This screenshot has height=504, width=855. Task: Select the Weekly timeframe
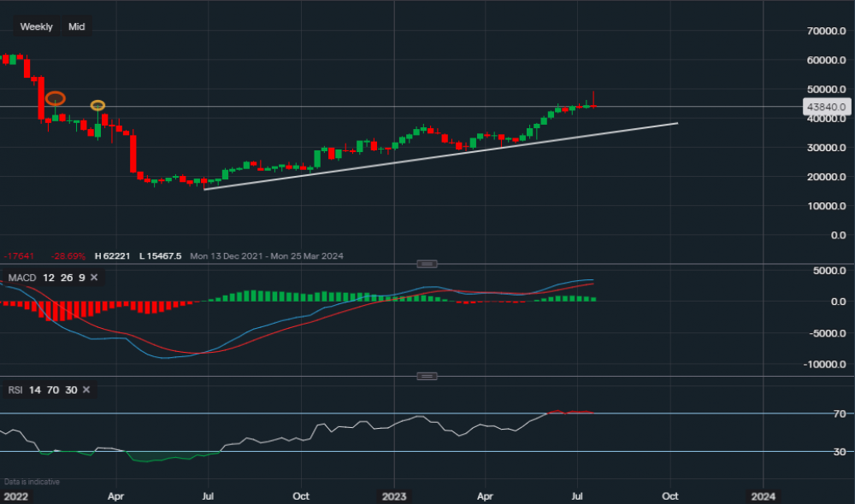coord(36,26)
